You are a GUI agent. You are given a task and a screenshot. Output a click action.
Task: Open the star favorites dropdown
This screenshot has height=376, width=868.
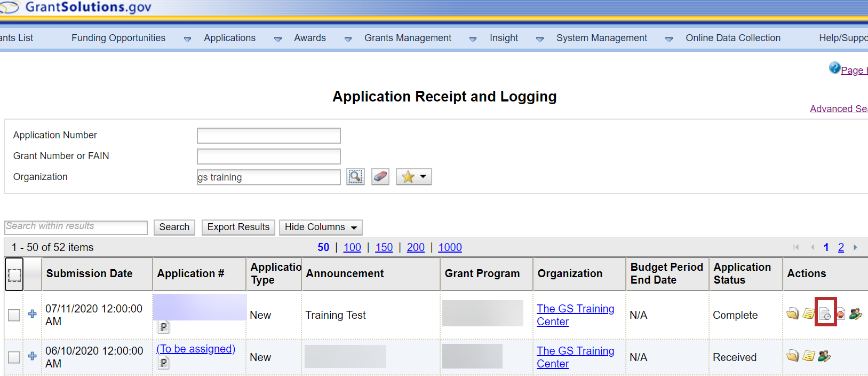[413, 177]
